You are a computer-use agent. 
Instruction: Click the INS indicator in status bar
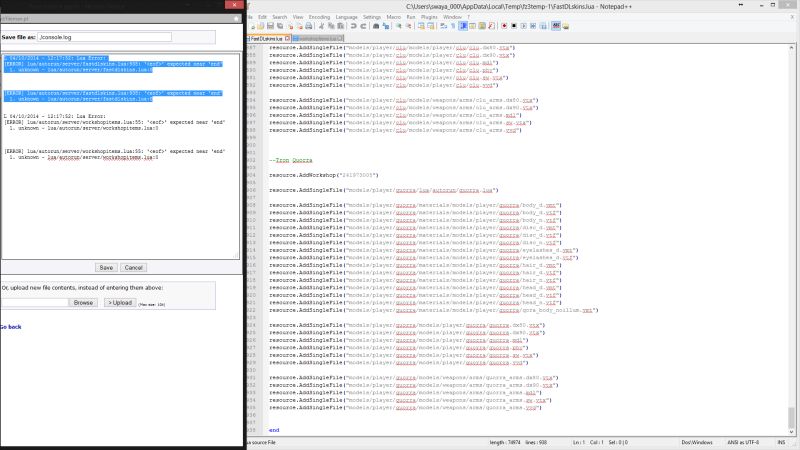(x=781, y=442)
